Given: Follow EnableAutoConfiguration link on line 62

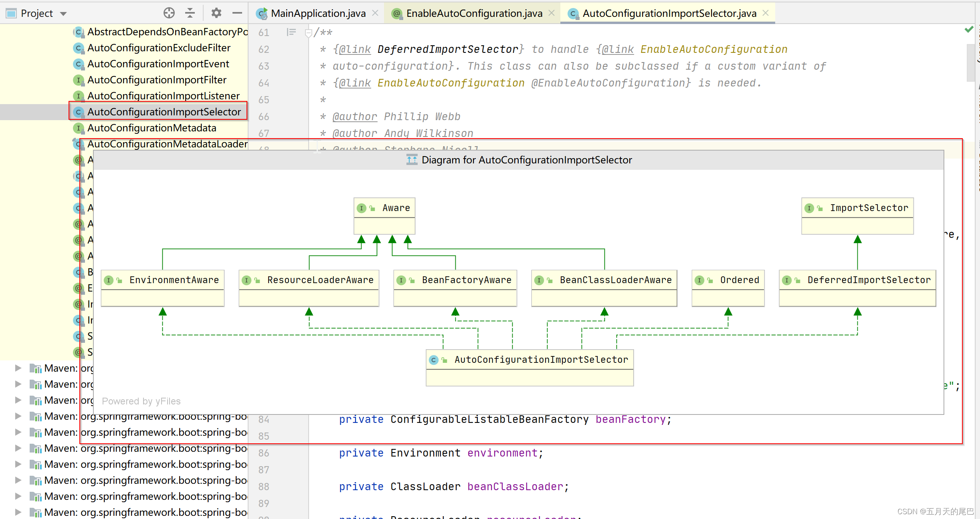Looking at the screenshot, I should coord(714,49).
